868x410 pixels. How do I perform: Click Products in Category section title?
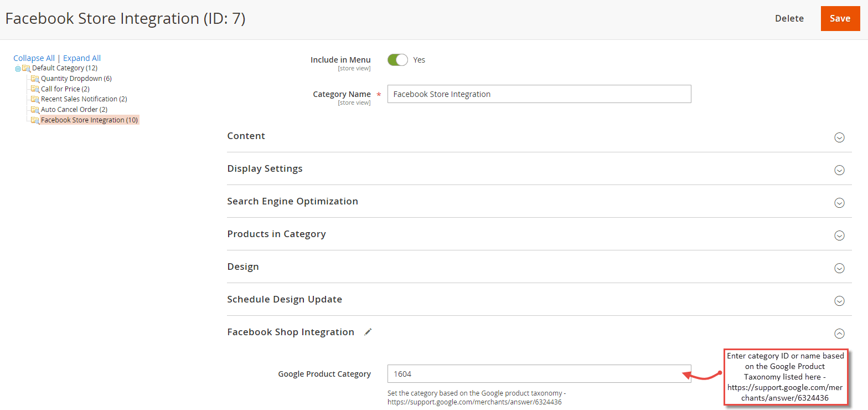277,234
